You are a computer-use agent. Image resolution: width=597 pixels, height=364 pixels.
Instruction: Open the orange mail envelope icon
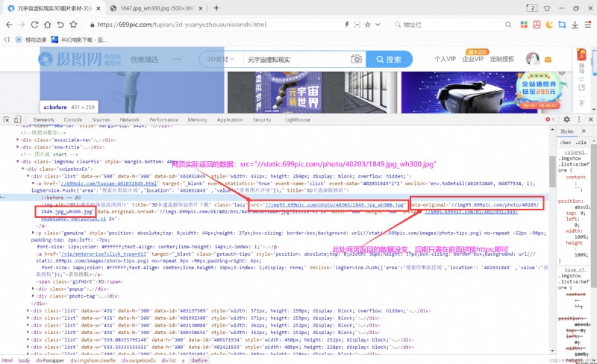548,60
